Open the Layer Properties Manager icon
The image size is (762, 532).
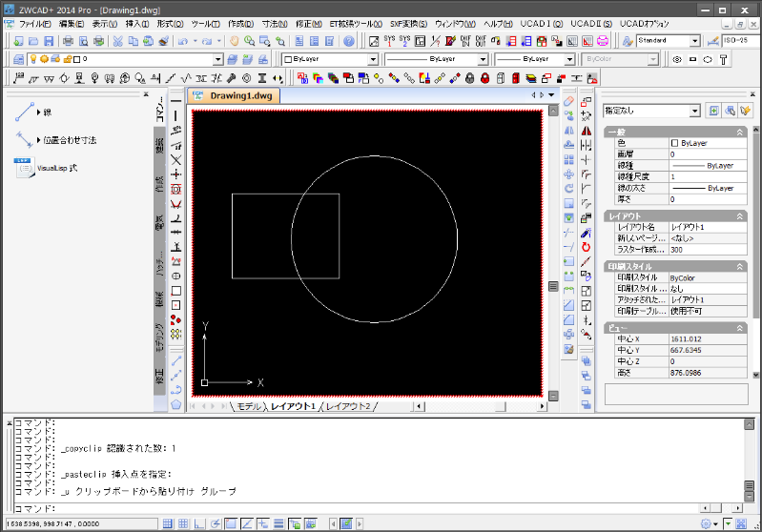click(18, 59)
